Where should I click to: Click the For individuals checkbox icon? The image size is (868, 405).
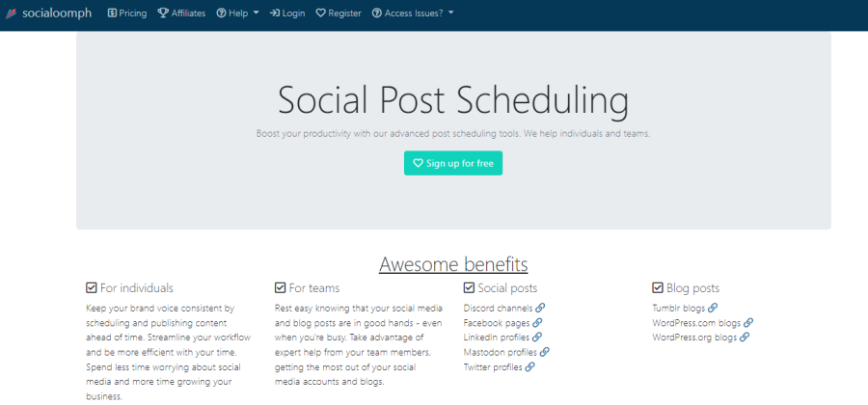(x=92, y=287)
